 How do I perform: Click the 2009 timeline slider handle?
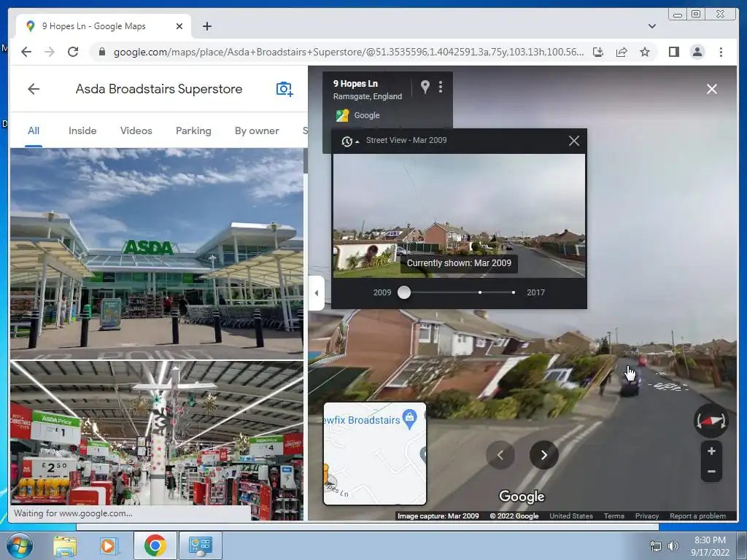click(x=404, y=292)
